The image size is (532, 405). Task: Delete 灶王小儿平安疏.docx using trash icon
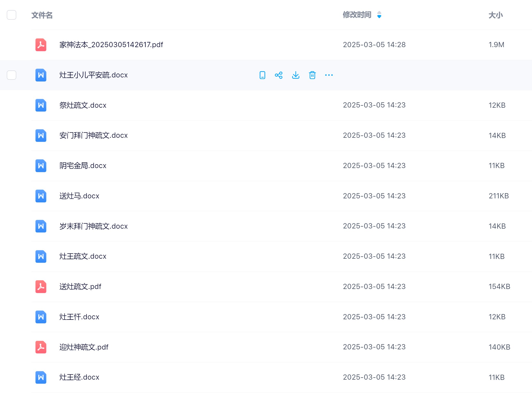click(x=312, y=75)
